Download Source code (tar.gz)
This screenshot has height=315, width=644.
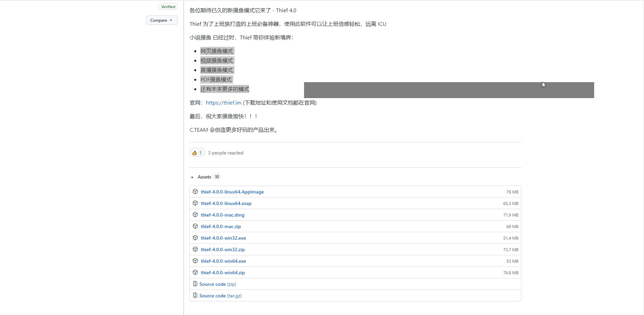pos(220,296)
